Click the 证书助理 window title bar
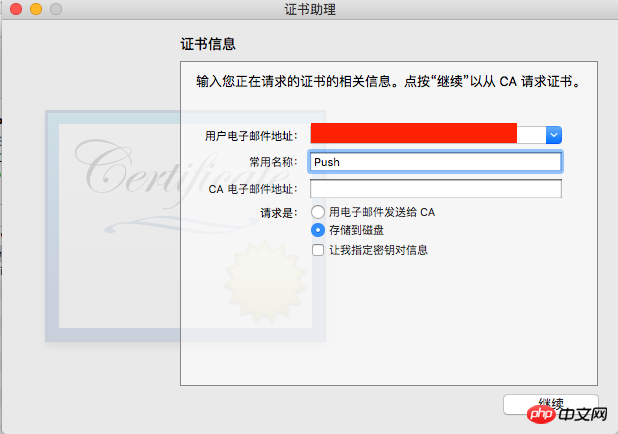 tap(310, 9)
